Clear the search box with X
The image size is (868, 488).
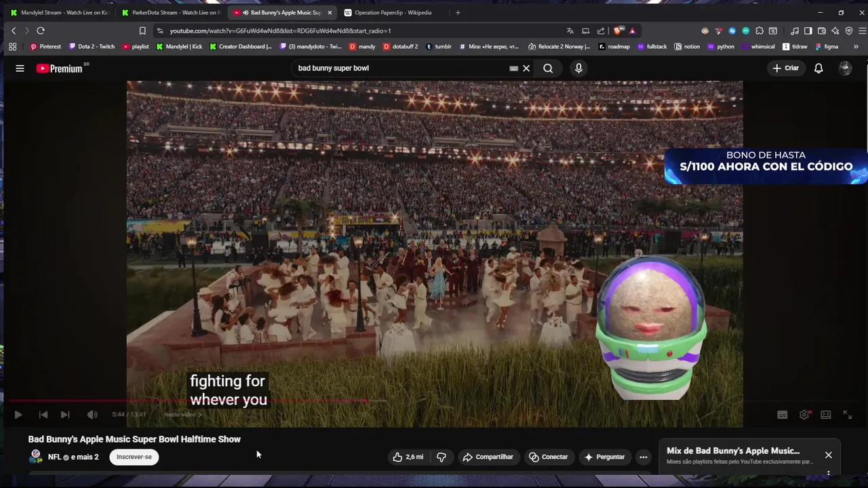[x=526, y=68]
